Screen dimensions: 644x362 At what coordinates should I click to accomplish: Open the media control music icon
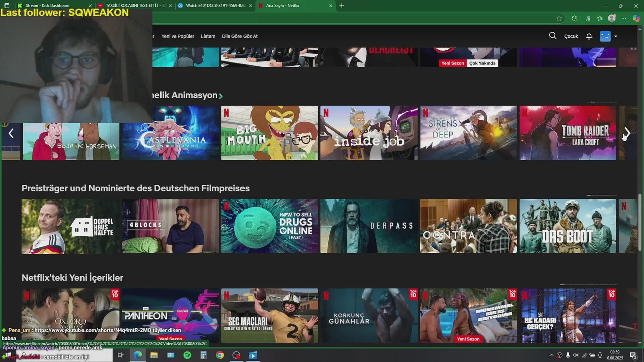[x=588, y=18]
